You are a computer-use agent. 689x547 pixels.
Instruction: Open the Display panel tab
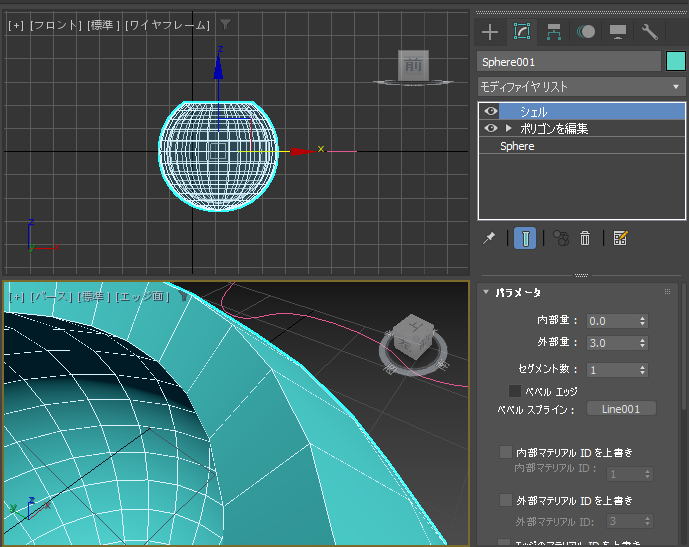618,32
